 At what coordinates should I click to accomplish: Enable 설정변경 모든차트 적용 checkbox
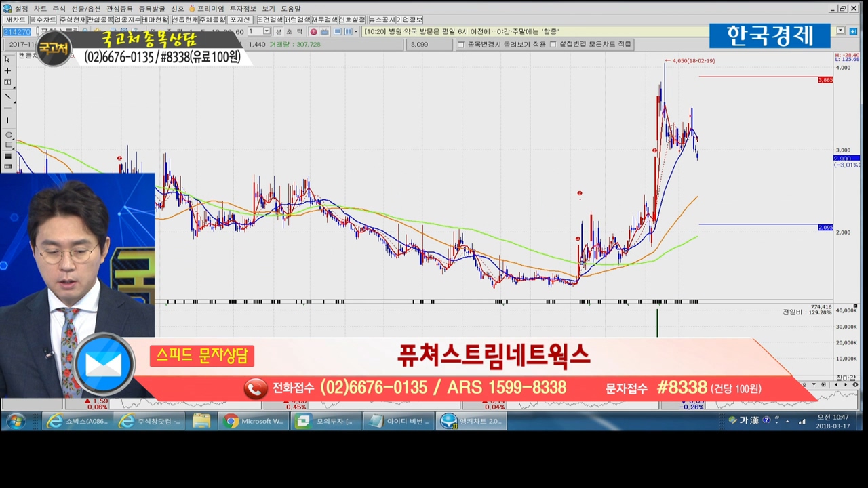pyautogui.click(x=553, y=45)
